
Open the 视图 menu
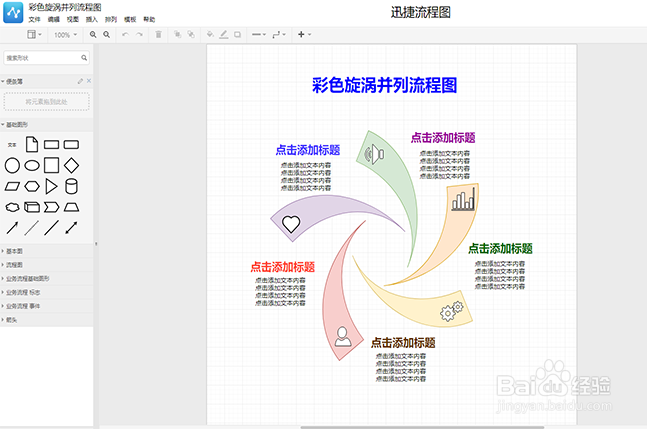[73, 19]
